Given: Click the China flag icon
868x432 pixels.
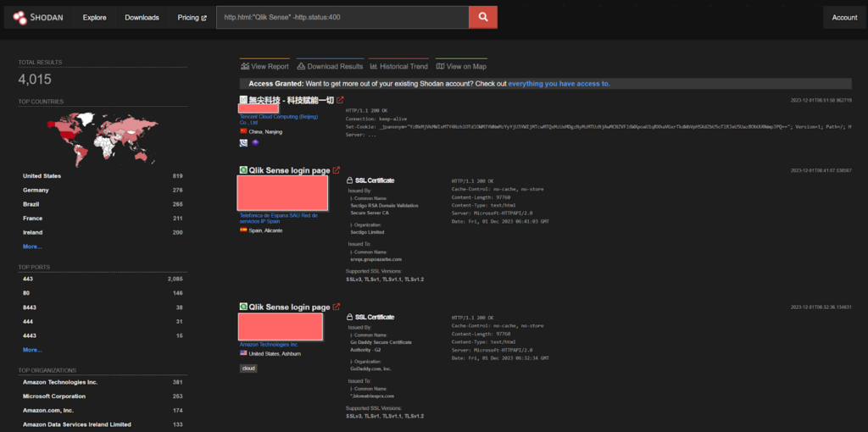Looking at the screenshot, I should 243,131.
